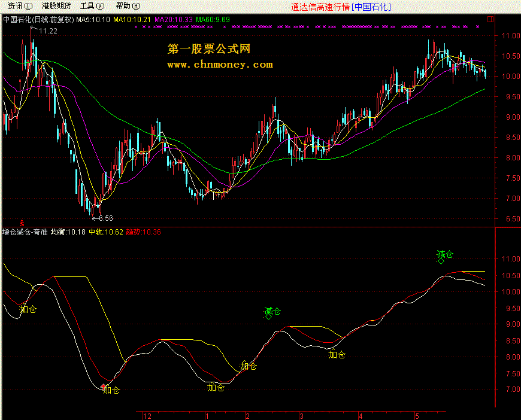Click the MA60:9.69 indicator label
Viewport: 521px width, 420px height.
coord(213,20)
